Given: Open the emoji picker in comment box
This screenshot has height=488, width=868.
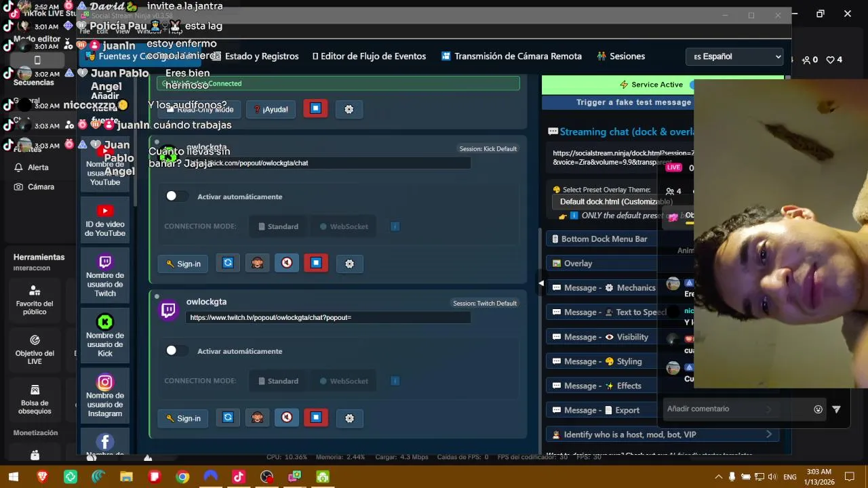Looking at the screenshot, I should click(818, 409).
